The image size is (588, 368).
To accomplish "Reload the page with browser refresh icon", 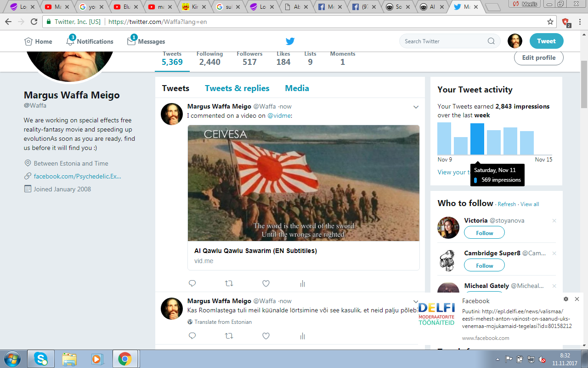I will 34,22.
